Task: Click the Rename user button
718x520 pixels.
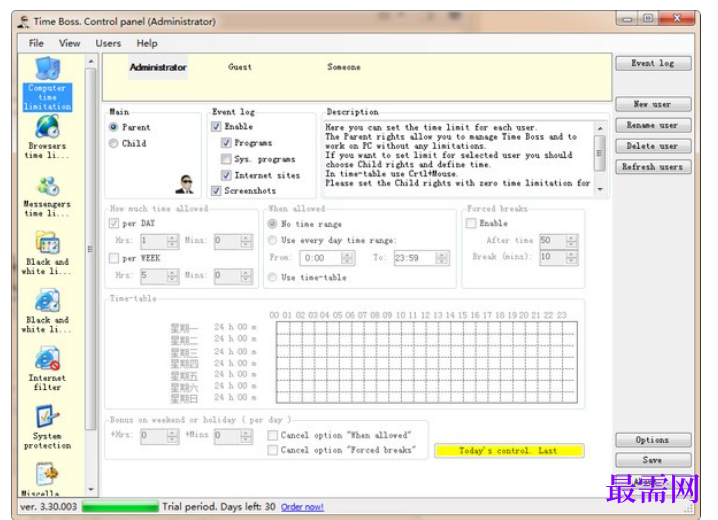Action: click(x=653, y=125)
